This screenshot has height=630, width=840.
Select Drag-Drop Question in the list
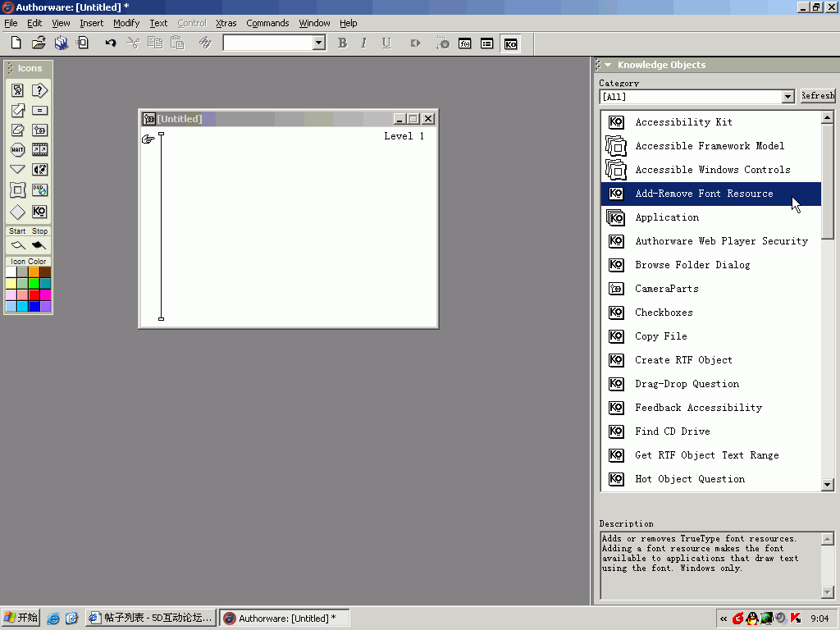click(x=711, y=384)
